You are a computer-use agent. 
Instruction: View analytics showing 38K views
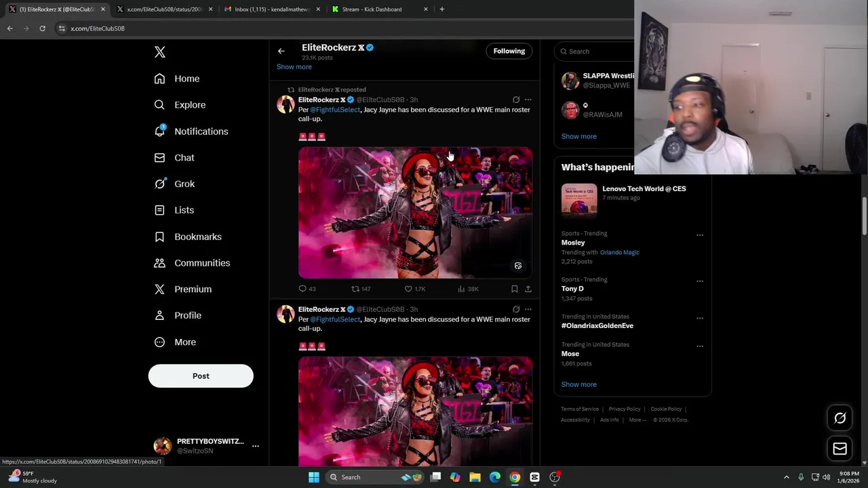click(x=469, y=289)
